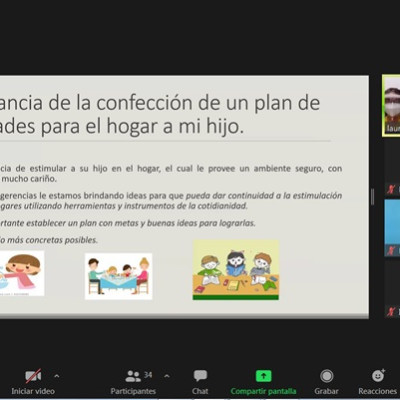Select the highlighted participant video thumbnail
Image resolution: width=400 pixels, height=400 pixels.
coord(391,105)
